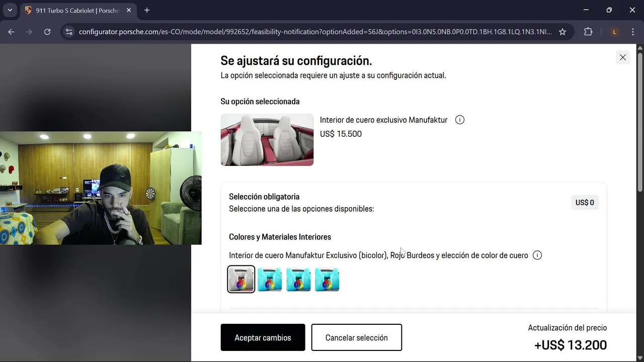Open the Chrome three-dot menu
The width and height of the screenshot is (644, 362).
(632, 32)
